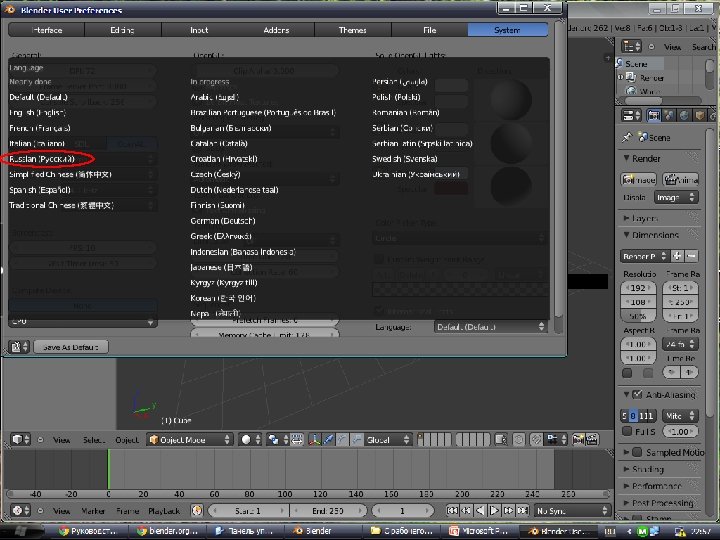Screen dimensions: 720x540
Task: Open snap element type selector
Action: [x=556, y=440]
